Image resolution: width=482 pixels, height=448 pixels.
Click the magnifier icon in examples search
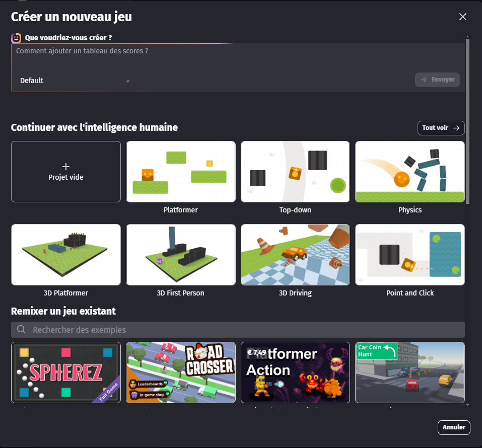coord(21,330)
